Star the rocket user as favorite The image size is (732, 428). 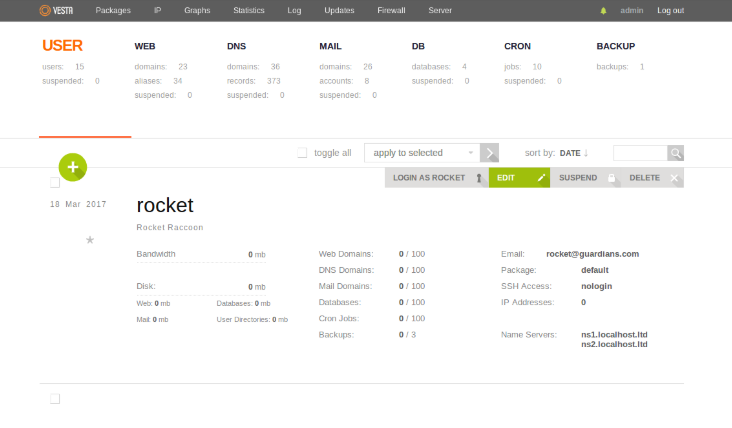pos(90,240)
